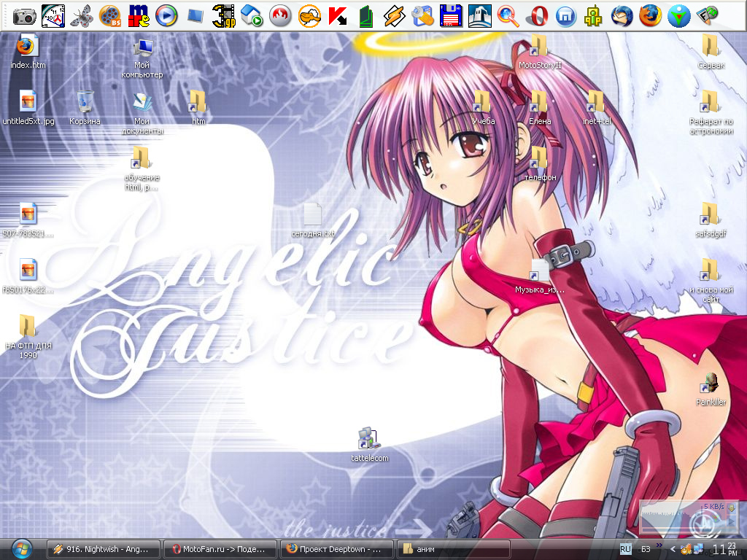The width and height of the screenshot is (747, 560).
Task: Open Opera browser from the top bar
Action: (x=537, y=17)
